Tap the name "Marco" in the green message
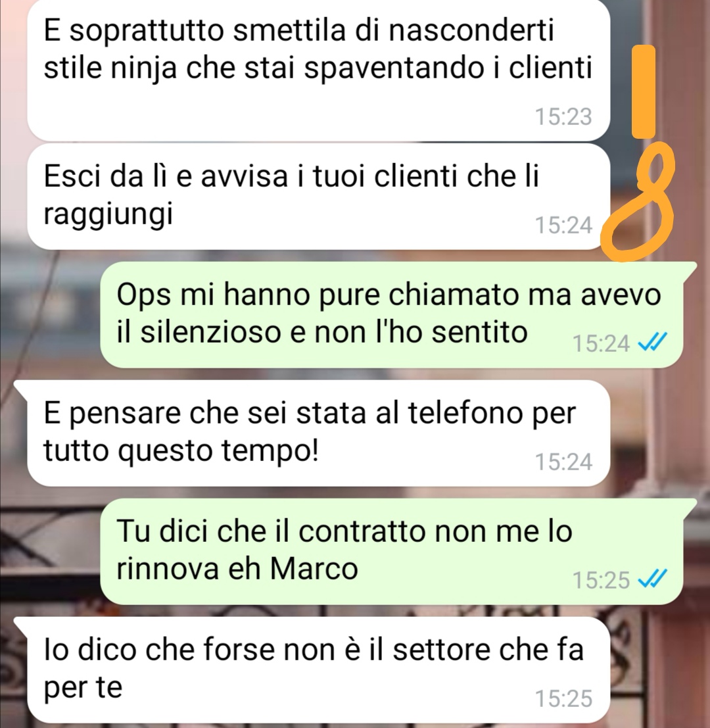The width and height of the screenshot is (710, 728). (x=314, y=568)
